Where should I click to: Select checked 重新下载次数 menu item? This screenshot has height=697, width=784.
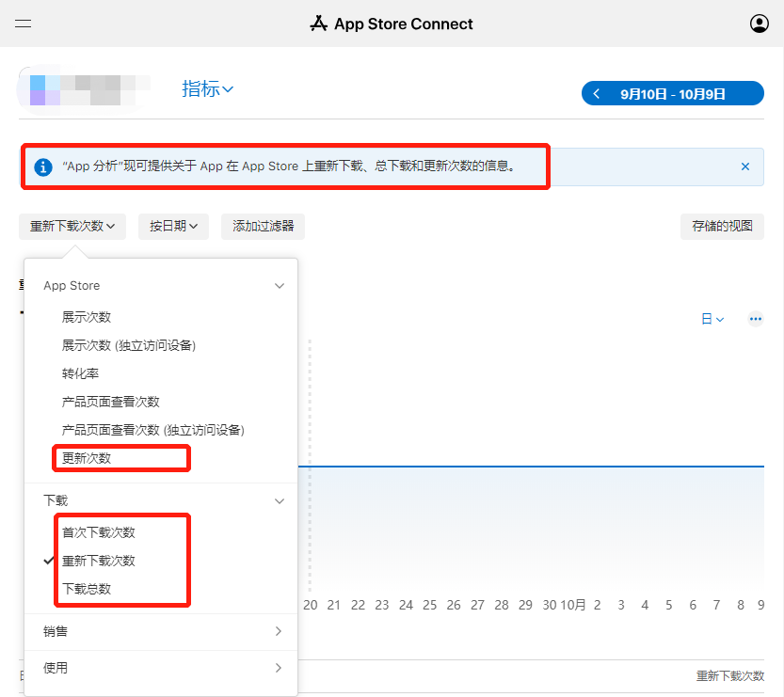click(x=99, y=561)
